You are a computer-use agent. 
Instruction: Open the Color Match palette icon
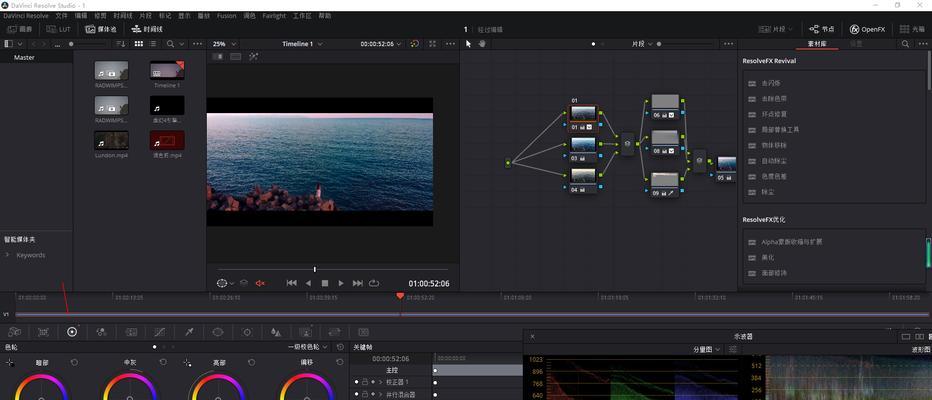43,332
